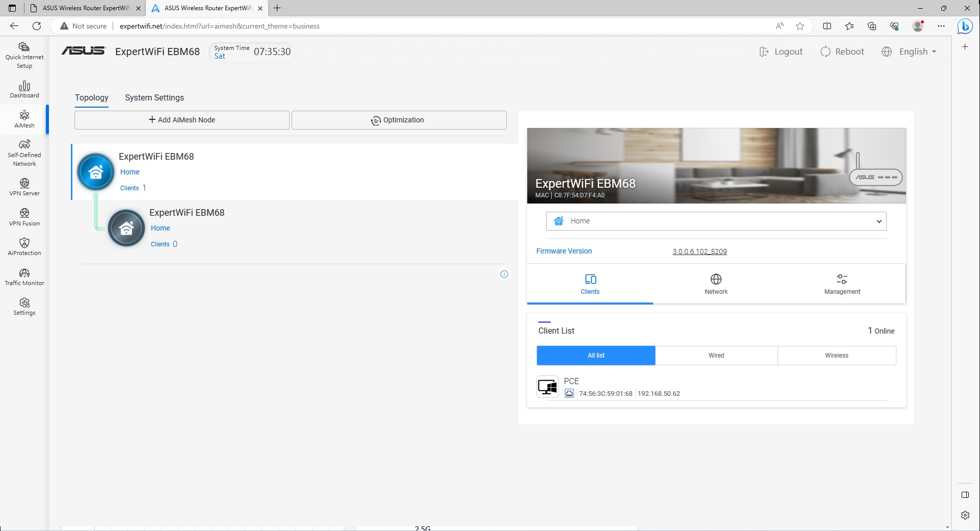This screenshot has height=531, width=980.
Task: Show All list of clients
Action: [x=596, y=356]
